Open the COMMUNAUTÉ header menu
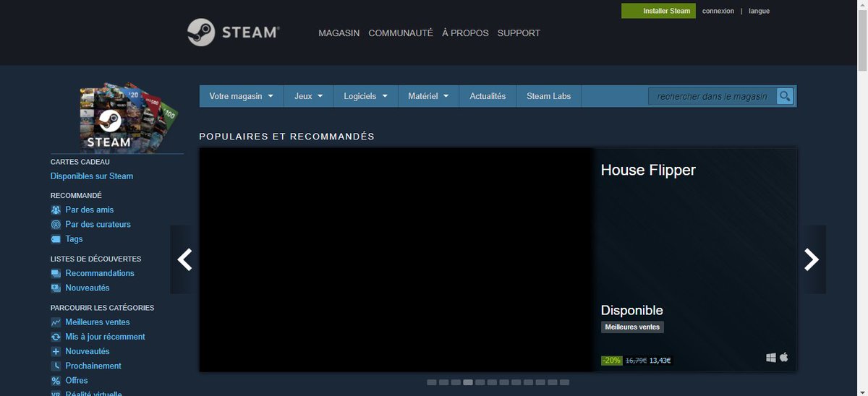 401,33
